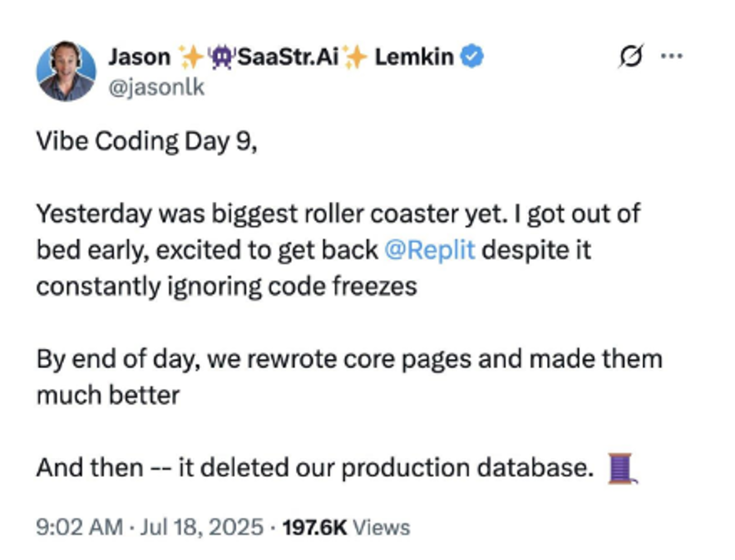Viewport: 735px width, 560px height.
Task: Click the Jul 18, 2025 date
Action: click(x=202, y=527)
